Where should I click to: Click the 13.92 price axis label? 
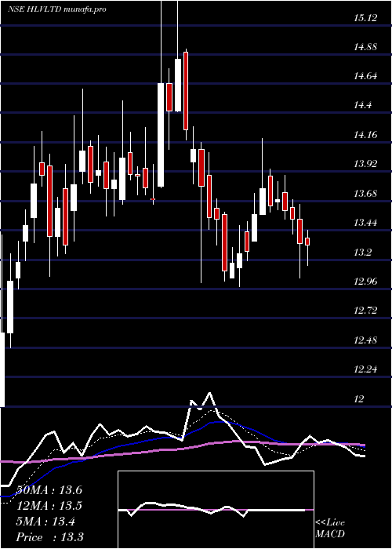pyautogui.click(x=365, y=164)
